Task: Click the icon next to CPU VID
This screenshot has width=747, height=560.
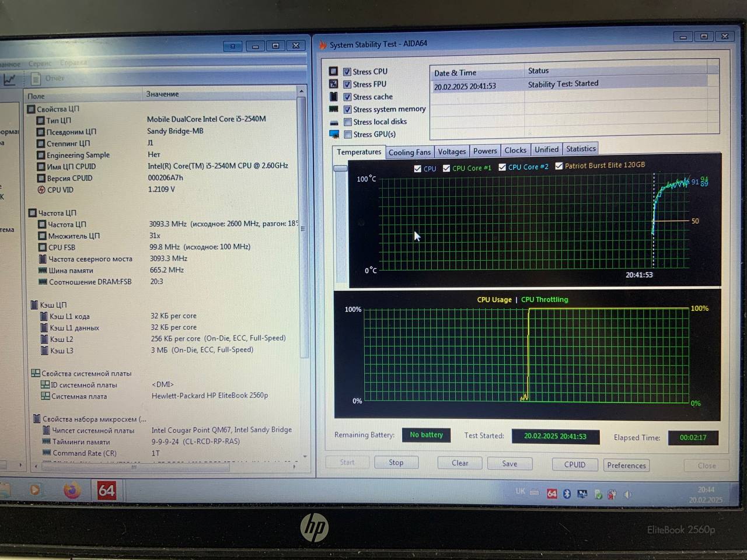Action: click(41, 190)
